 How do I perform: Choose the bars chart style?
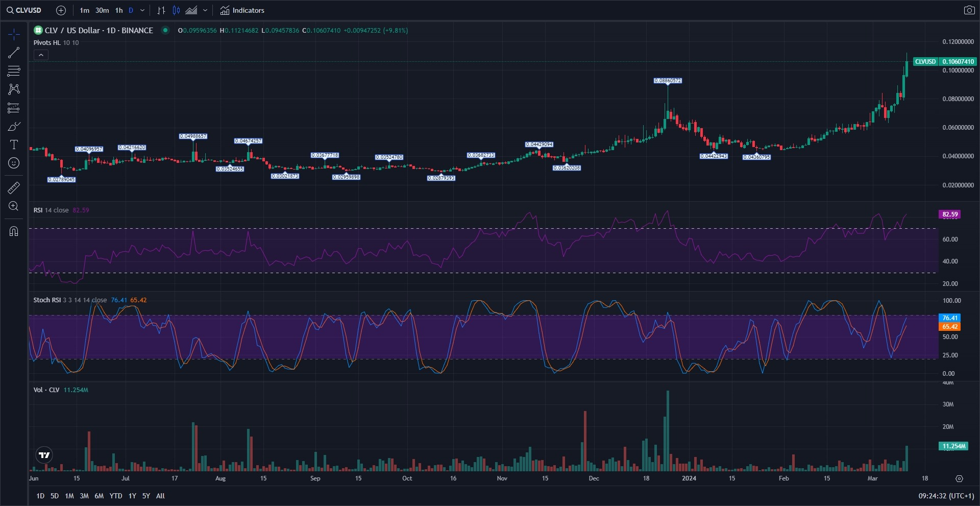coord(161,10)
